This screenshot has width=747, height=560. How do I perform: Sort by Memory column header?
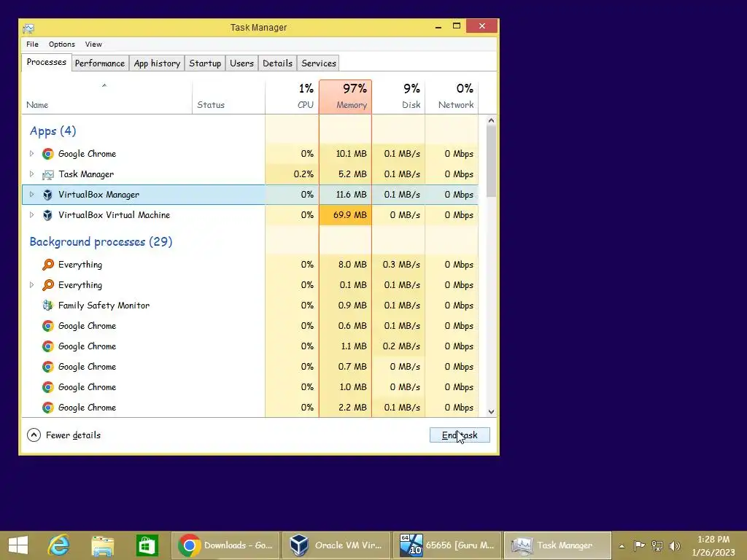coord(345,97)
